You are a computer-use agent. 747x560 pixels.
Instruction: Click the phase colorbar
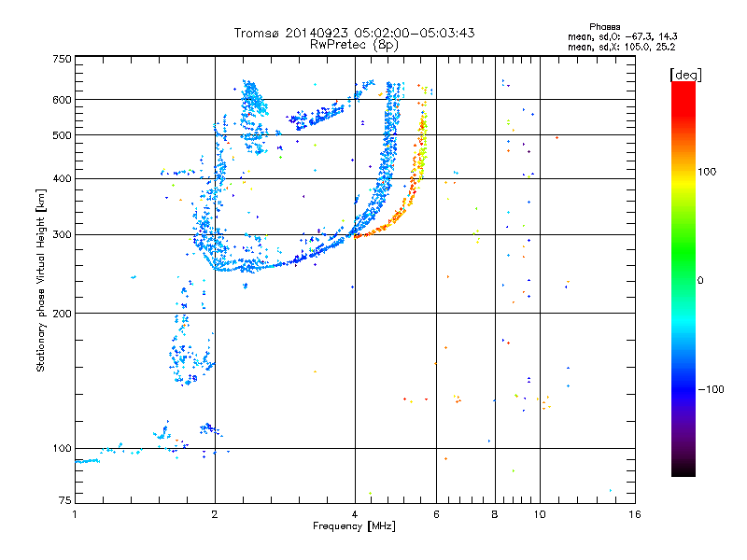[684, 279]
